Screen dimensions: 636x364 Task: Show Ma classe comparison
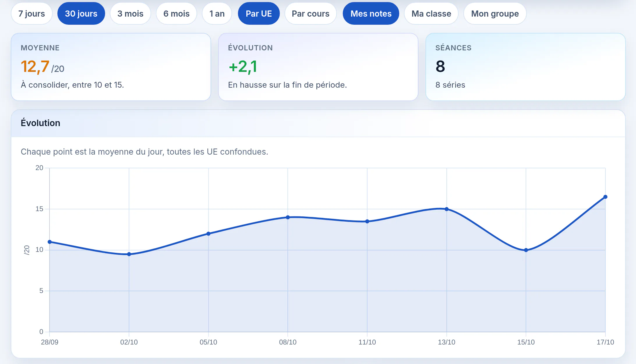(x=431, y=14)
